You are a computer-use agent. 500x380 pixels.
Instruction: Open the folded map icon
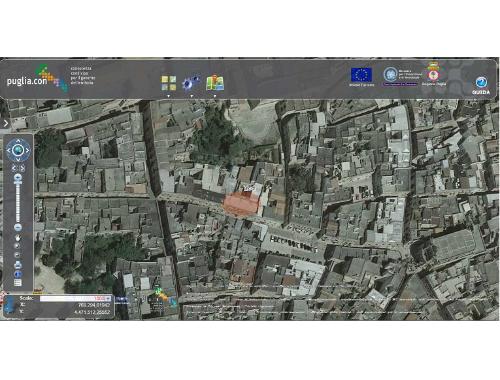click(x=215, y=83)
